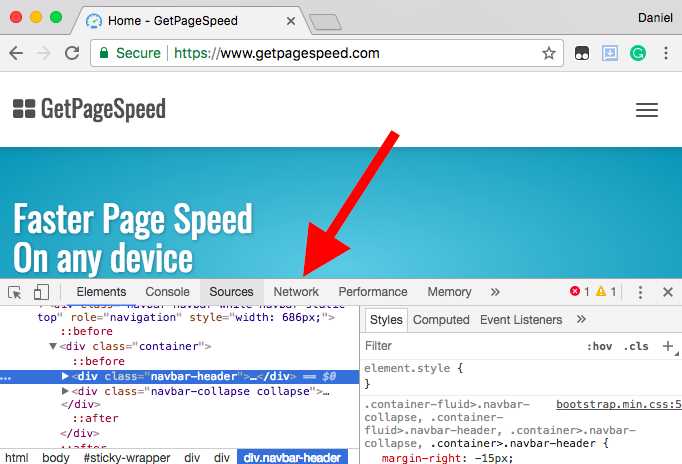
Task: Activate the DevTools inspect element picker
Action: pos(15,292)
